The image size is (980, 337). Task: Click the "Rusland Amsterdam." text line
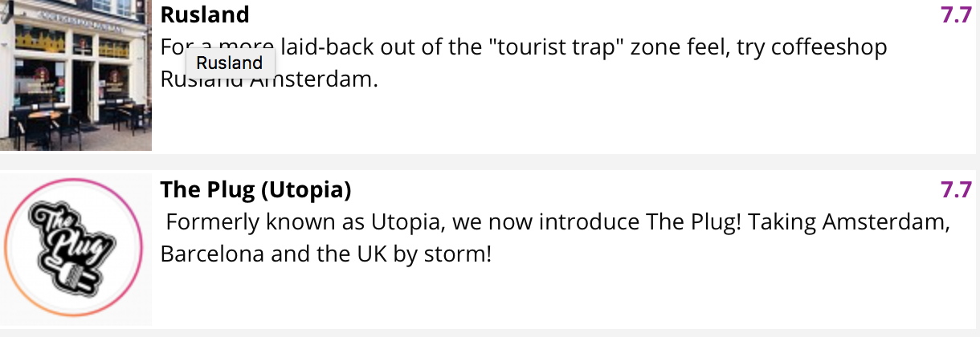tap(269, 79)
